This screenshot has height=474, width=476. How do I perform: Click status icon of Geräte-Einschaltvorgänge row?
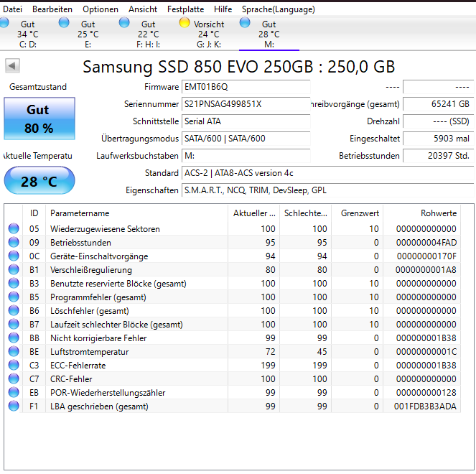14,256
